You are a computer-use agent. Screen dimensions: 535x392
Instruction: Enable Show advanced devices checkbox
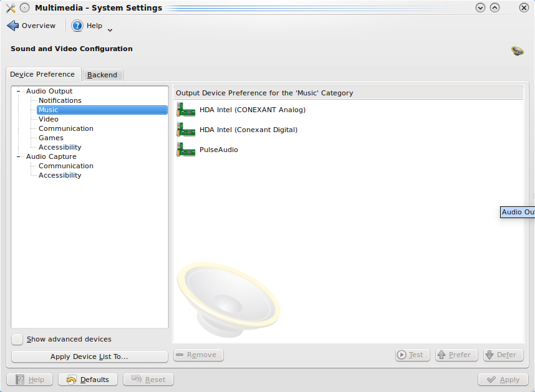(x=17, y=339)
